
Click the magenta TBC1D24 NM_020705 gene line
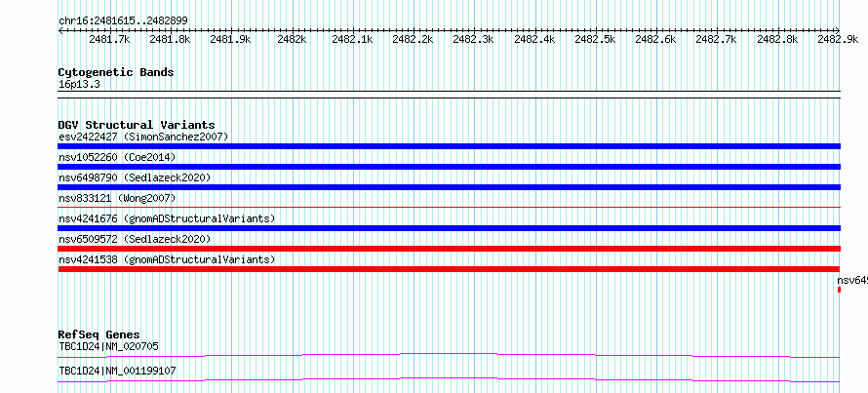450,355
